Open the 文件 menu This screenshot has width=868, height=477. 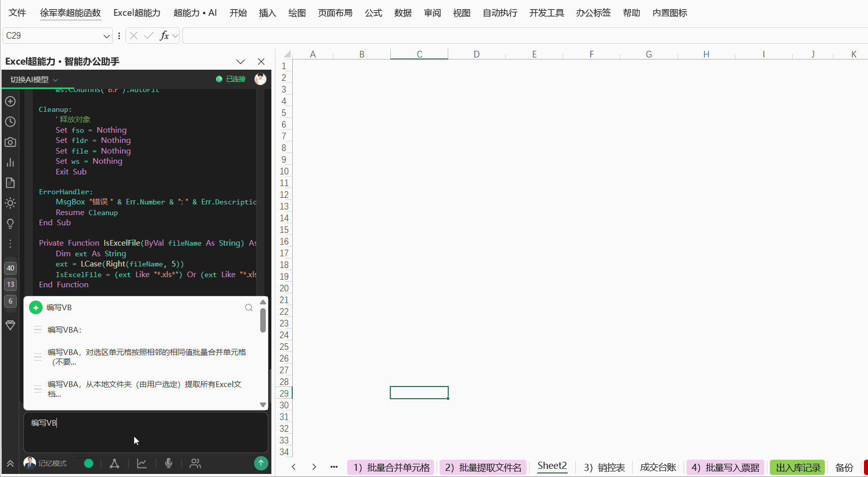[17, 13]
